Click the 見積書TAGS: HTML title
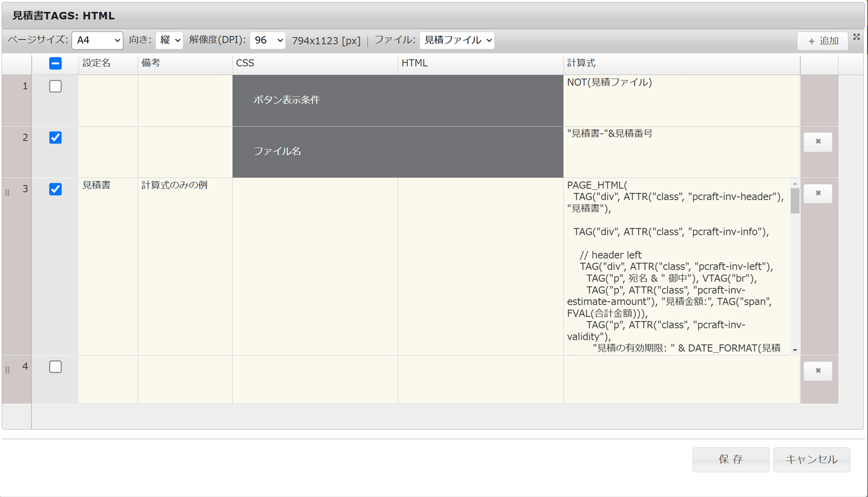Image resolution: width=868 pixels, height=497 pixels. click(x=64, y=16)
